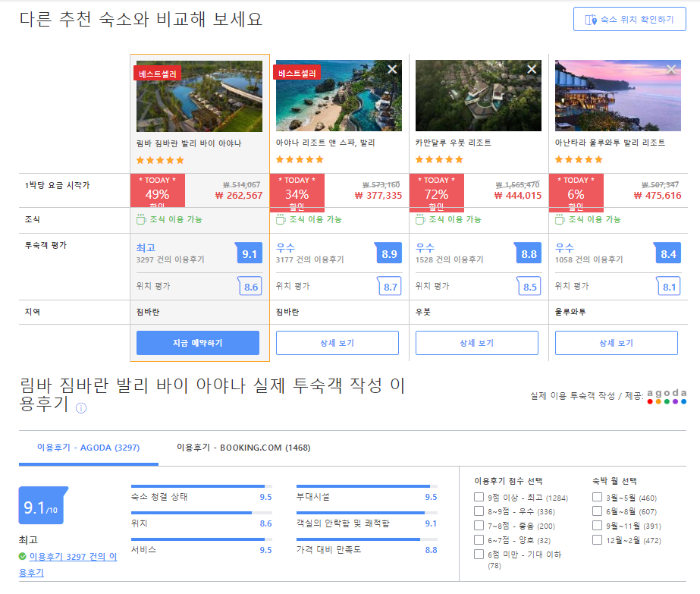Check 8~9점 - 우수 (336) filter
700x594 pixels.
pyautogui.click(x=479, y=511)
